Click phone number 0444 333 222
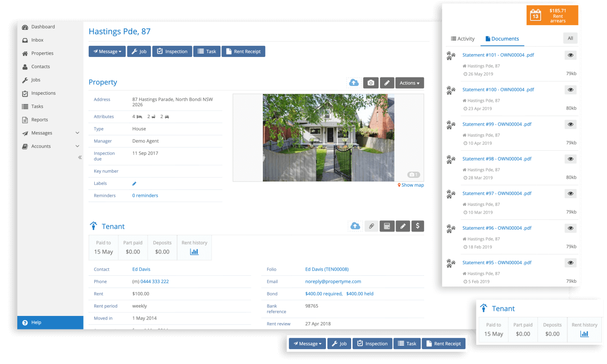607x364 pixels. pos(155,282)
